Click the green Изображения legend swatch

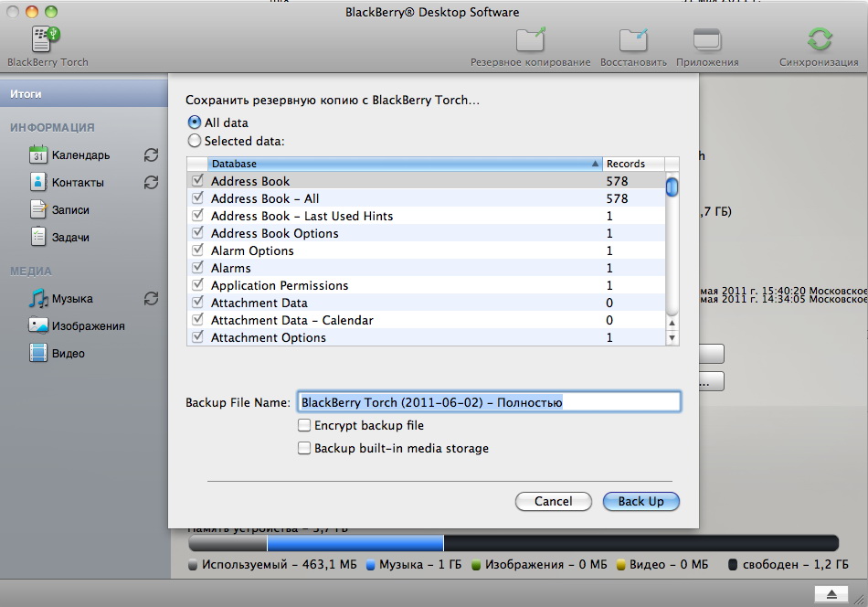tap(475, 565)
